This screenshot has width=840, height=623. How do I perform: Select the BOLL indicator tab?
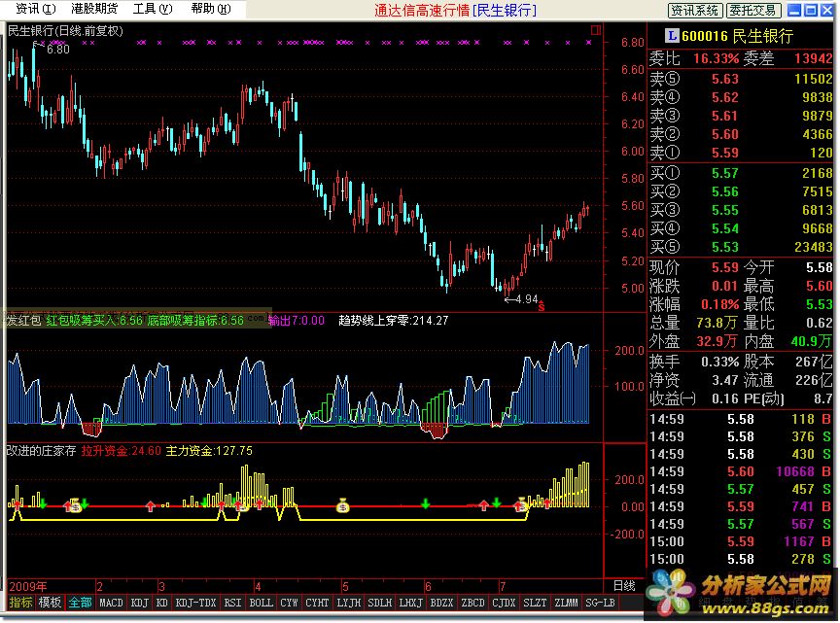[262, 603]
